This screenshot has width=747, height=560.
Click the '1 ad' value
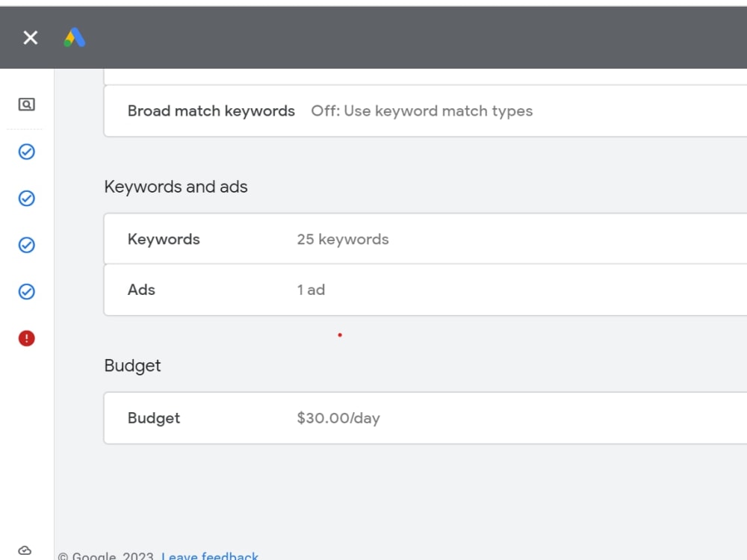[311, 290]
